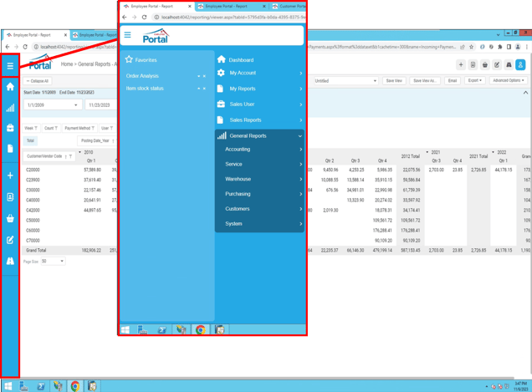Viewport: 532px width, 392px height.
Task: Click the Favorites star icon
Action: (129, 59)
